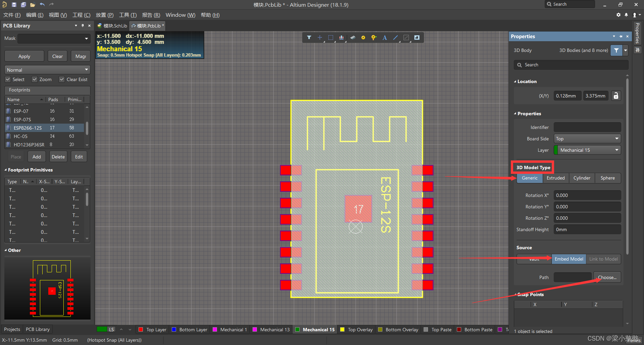Open the 工程 (C) menu
644x345 pixels.
click(82, 15)
